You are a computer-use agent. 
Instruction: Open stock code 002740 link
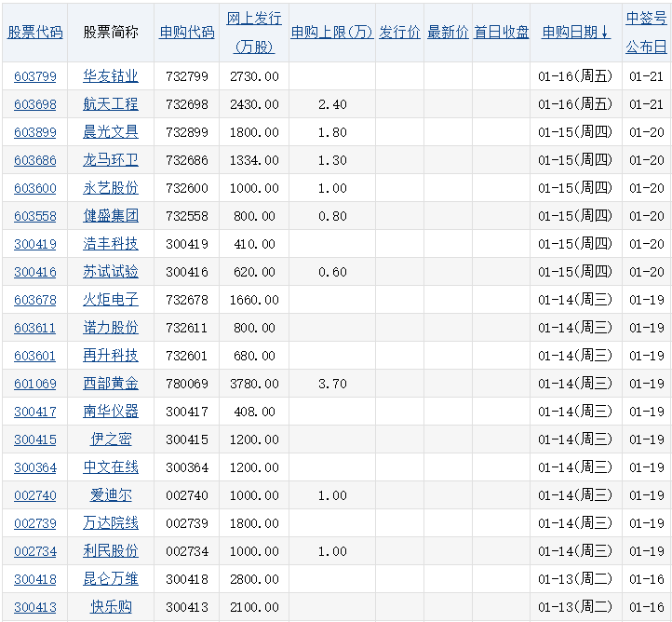pyautogui.click(x=35, y=495)
